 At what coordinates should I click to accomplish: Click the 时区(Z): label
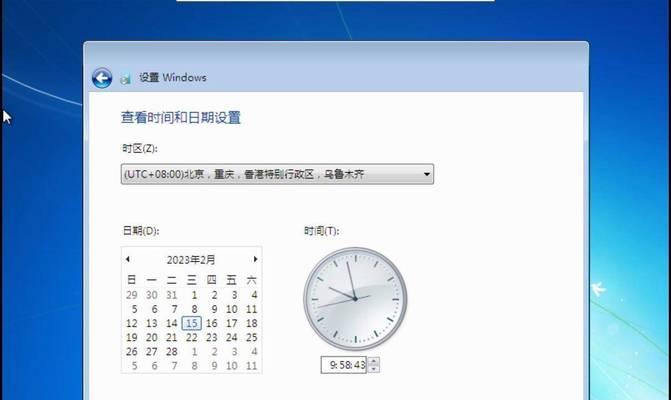coord(140,148)
